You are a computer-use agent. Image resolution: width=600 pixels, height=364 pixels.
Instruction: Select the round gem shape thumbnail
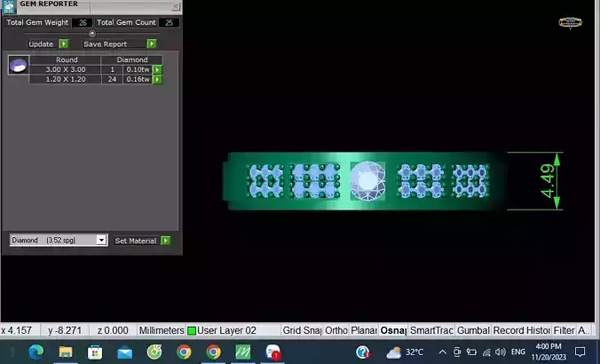pyautogui.click(x=19, y=65)
